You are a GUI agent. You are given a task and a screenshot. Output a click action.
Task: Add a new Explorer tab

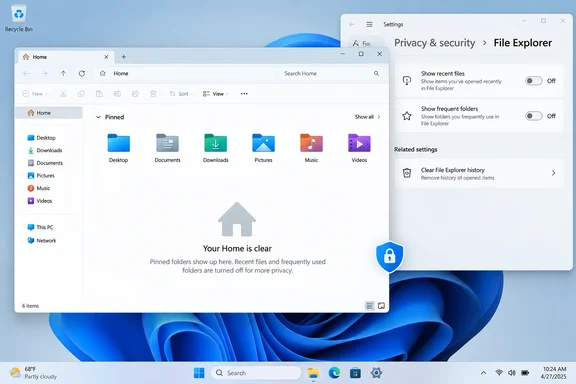tap(124, 57)
